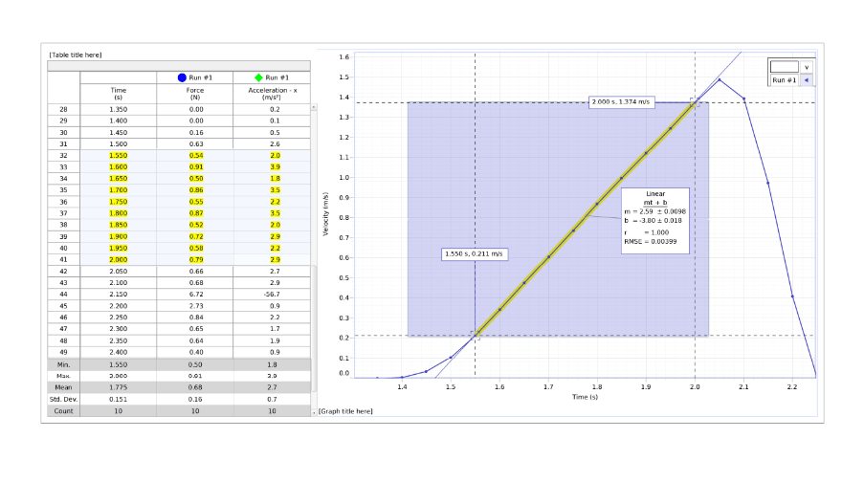Click the Max. statistics row label
Image resolution: width=842 pixels, height=504 pixels.
(x=63, y=376)
